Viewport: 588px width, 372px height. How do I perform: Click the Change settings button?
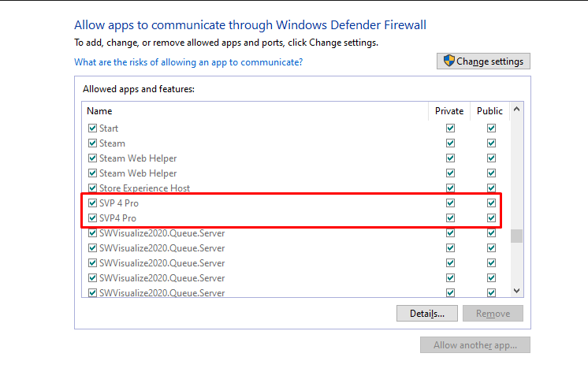click(x=483, y=61)
